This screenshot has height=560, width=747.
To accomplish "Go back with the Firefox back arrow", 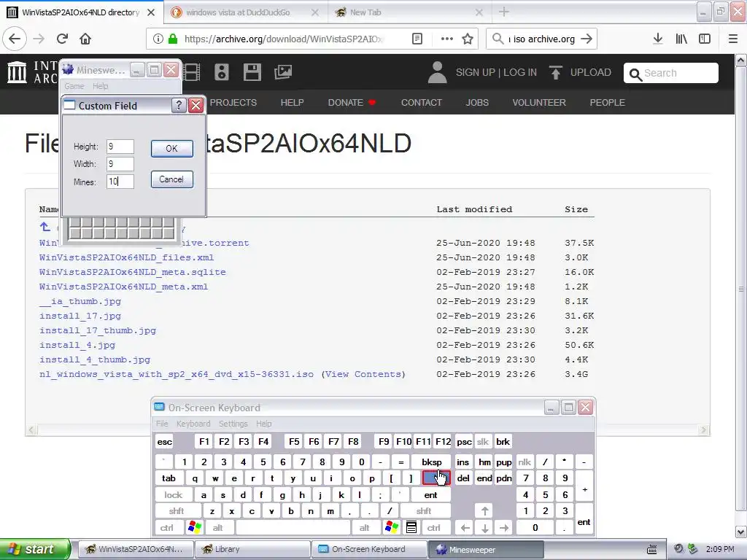I will 15,39.
